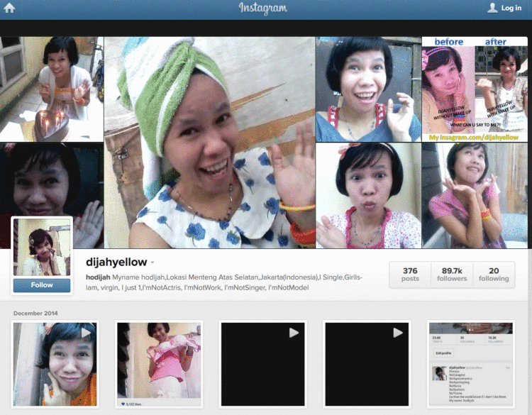The width and height of the screenshot is (532, 415).
Task: Play the first December 2014 video post
Action: pyautogui.click(x=55, y=364)
